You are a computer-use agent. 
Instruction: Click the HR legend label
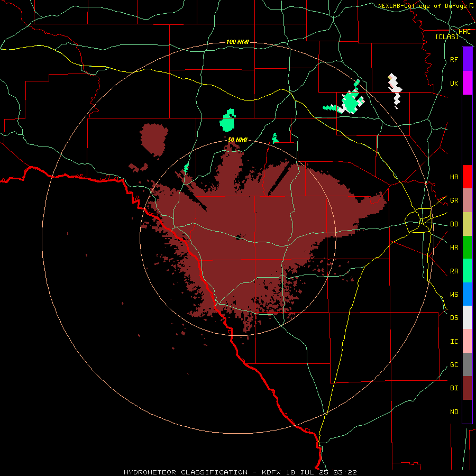point(454,248)
